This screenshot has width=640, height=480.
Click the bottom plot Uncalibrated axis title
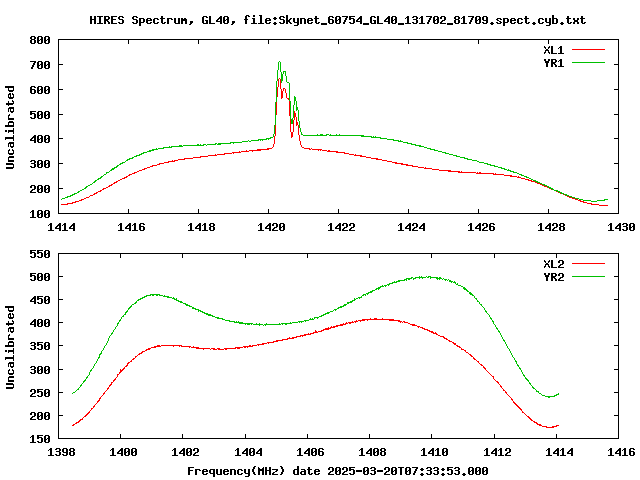[10, 347]
